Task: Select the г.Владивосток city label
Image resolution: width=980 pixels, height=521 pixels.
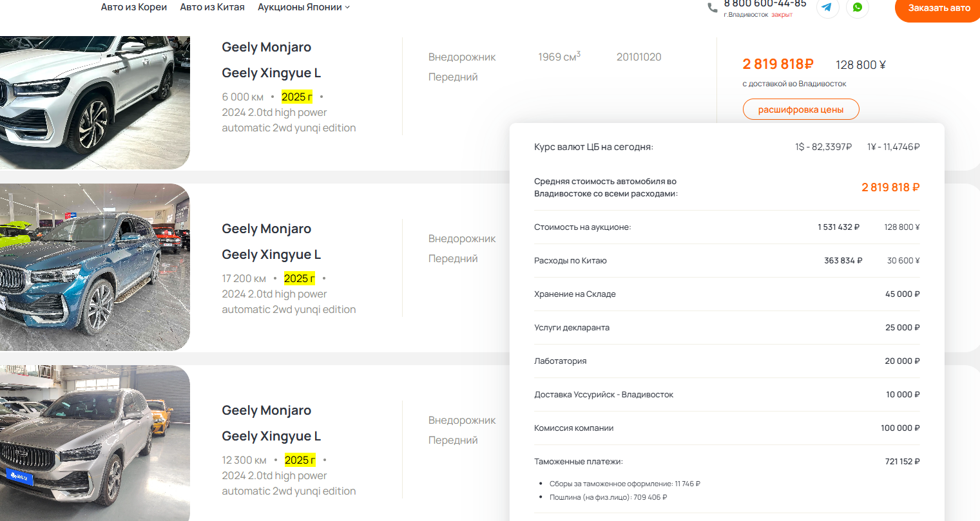Action: [x=745, y=15]
